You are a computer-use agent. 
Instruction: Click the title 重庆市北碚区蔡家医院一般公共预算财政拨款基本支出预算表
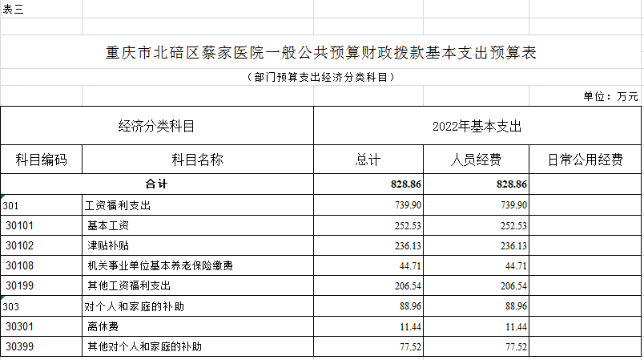(320, 53)
